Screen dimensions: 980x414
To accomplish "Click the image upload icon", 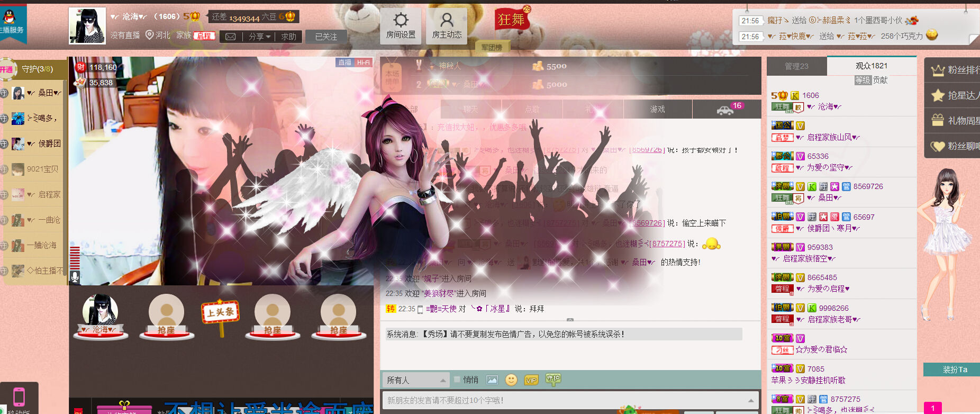I will coord(492,380).
